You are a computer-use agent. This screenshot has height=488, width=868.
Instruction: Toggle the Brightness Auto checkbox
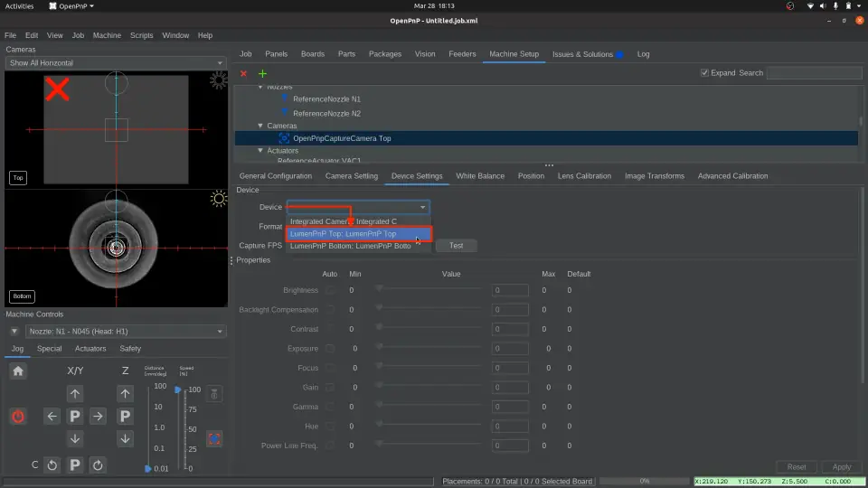[x=330, y=291]
